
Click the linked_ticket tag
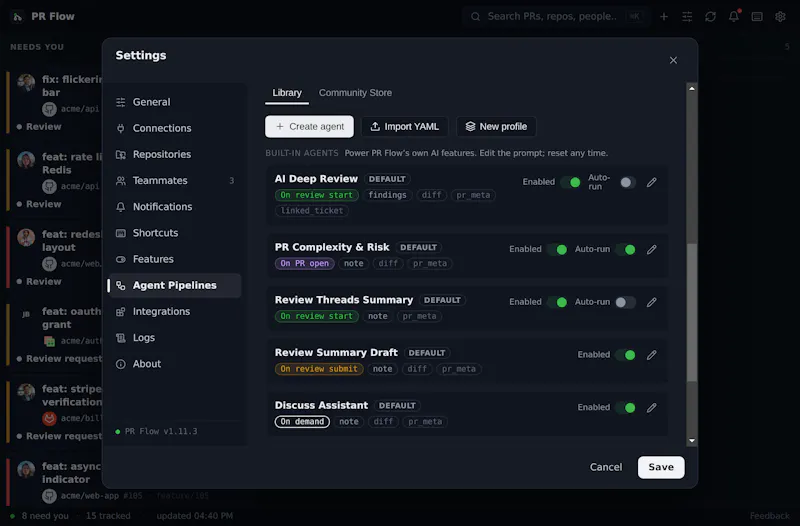(x=312, y=211)
